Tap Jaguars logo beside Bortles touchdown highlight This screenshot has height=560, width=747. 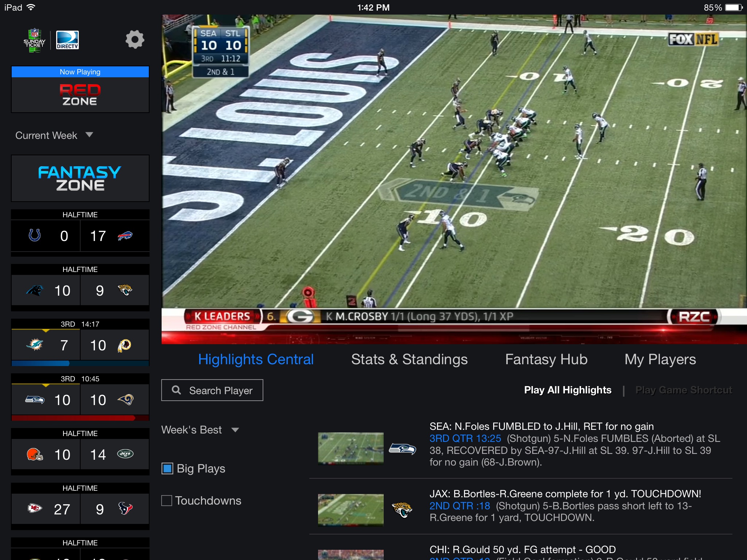[x=402, y=509]
